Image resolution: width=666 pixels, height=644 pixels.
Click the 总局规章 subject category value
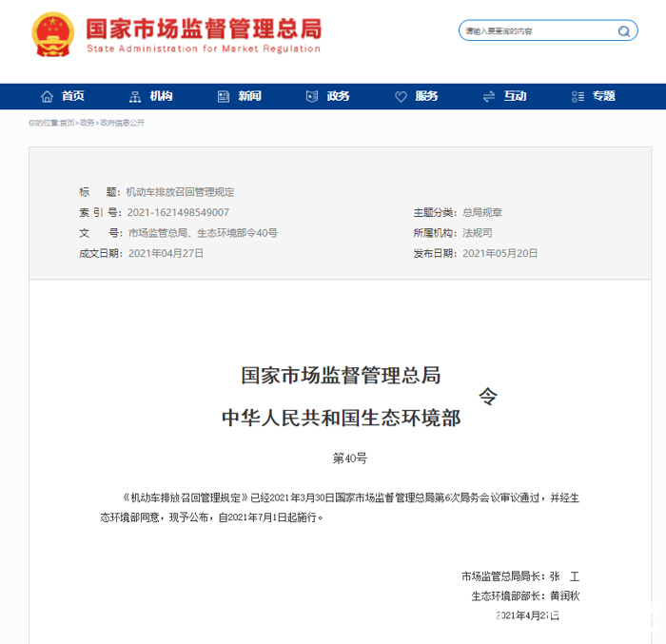(x=482, y=212)
